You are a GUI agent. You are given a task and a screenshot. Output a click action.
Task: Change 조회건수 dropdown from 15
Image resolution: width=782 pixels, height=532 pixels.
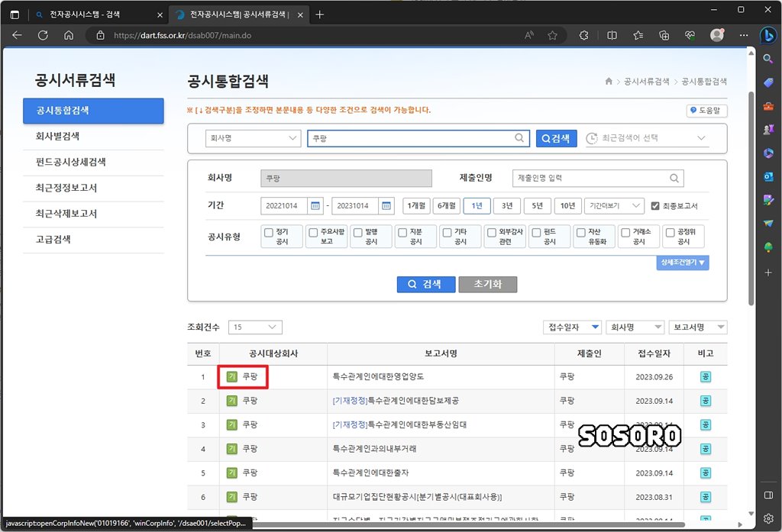255,327
